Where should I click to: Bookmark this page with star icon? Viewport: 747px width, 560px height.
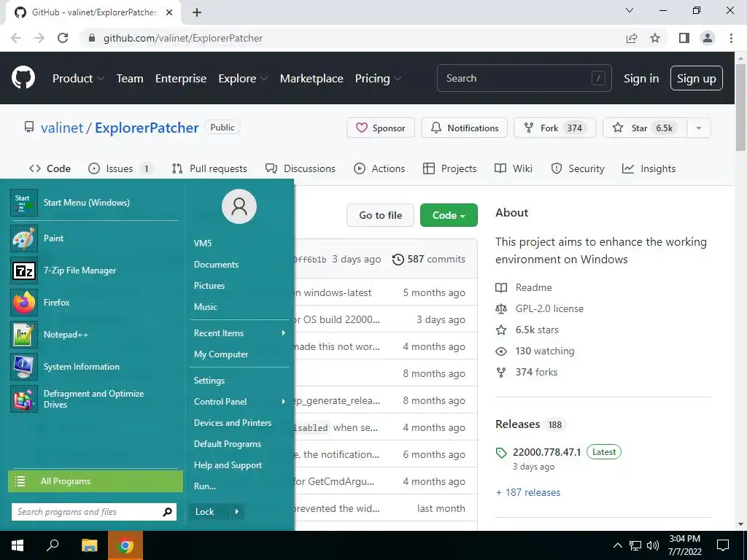point(655,38)
